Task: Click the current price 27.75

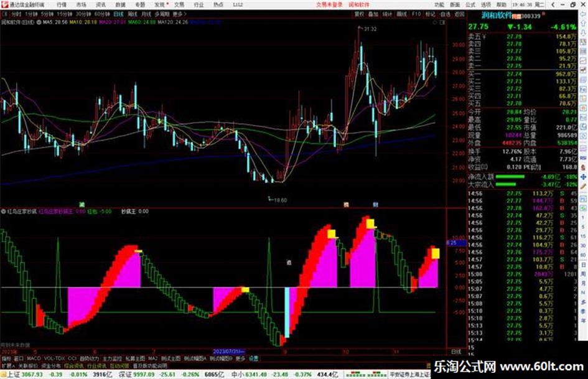Action: point(478,27)
